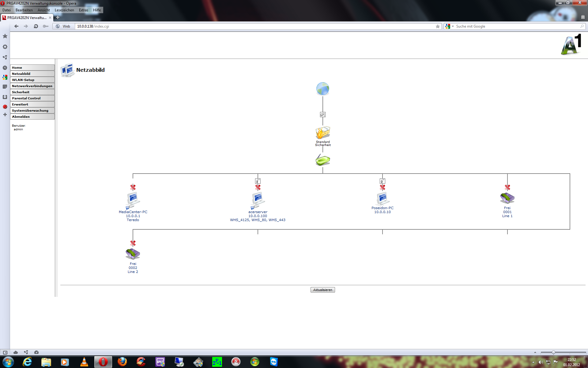Open the Hilfe menu
This screenshot has width=588, height=368.
coord(97,10)
